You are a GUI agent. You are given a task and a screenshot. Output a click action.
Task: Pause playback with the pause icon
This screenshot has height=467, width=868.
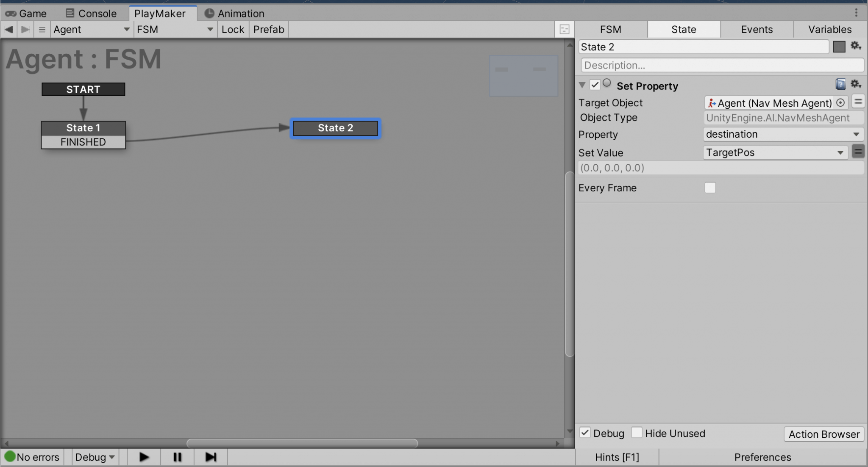coord(177,457)
